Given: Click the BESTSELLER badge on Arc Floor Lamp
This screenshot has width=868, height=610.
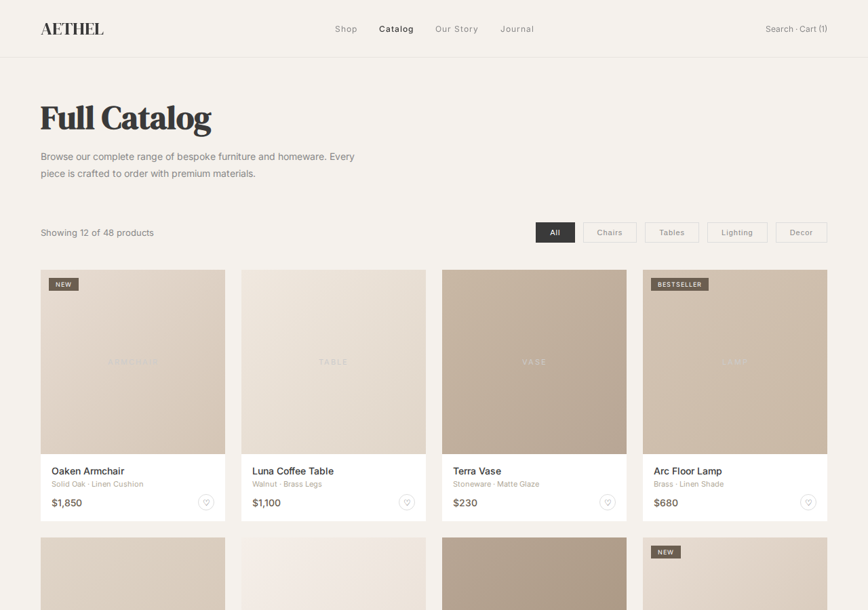Looking at the screenshot, I should pyautogui.click(x=679, y=285).
